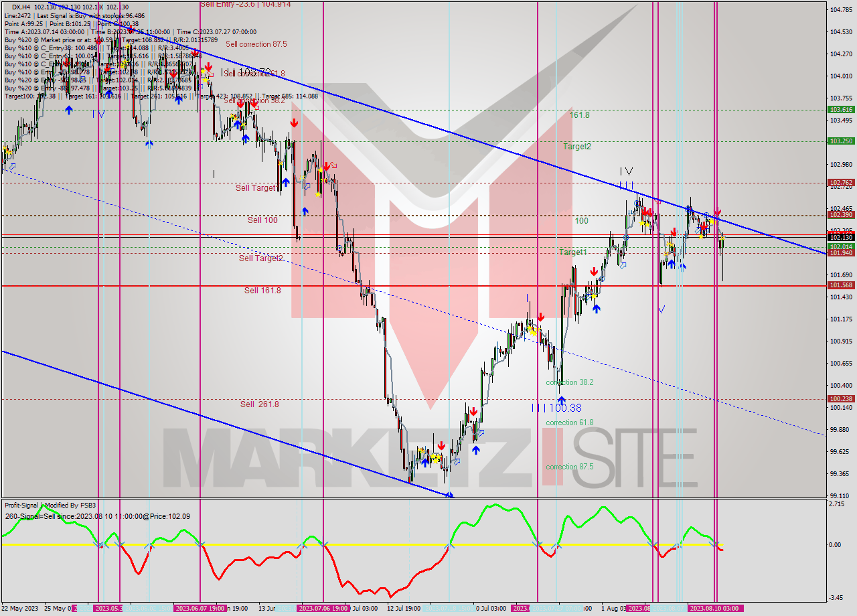Screen dimensions: 857x616
Task: Click the 102.014 green price tag
Action: (x=841, y=246)
